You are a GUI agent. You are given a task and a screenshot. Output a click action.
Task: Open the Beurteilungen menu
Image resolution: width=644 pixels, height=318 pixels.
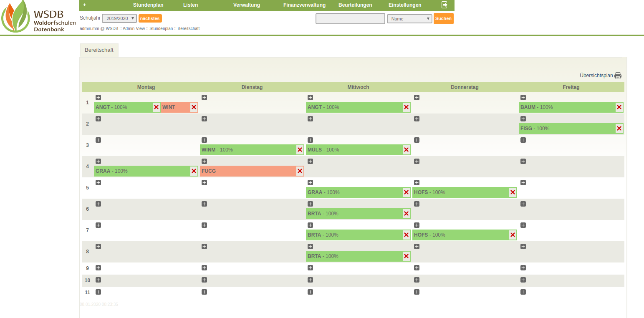[355, 5]
